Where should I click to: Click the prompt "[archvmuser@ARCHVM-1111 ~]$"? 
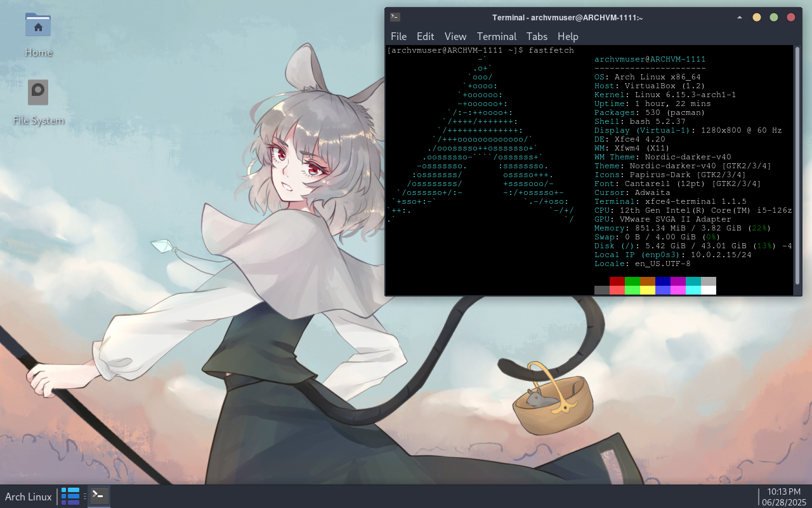tap(455, 50)
